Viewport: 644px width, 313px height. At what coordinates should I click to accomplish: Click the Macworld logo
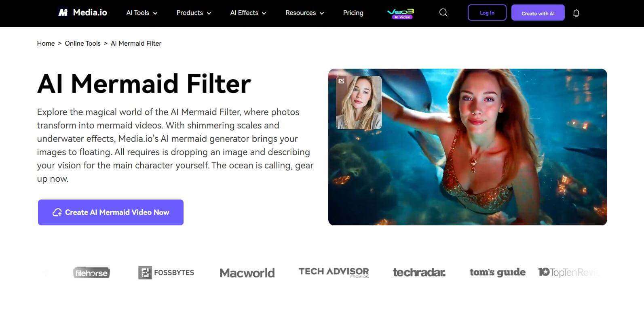(247, 273)
